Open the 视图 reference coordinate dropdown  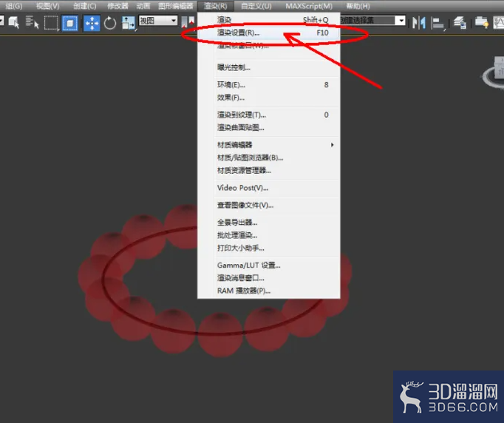pos(158,21)
